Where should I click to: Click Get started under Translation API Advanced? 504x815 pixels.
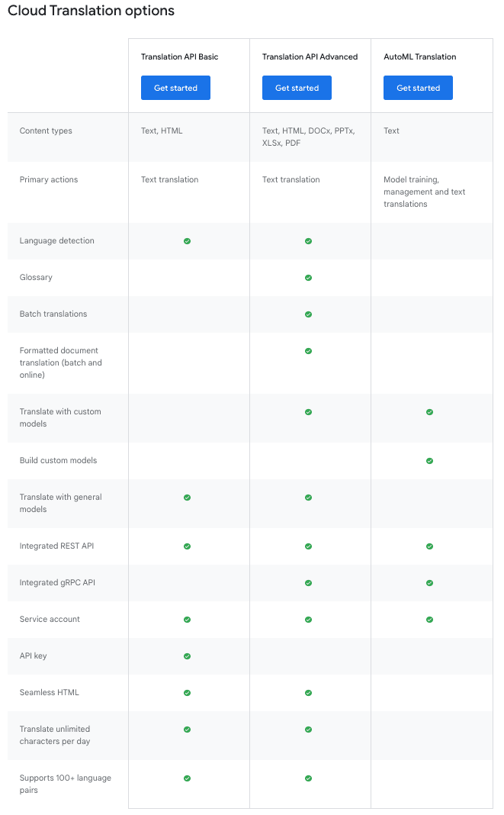click(297, 88)
